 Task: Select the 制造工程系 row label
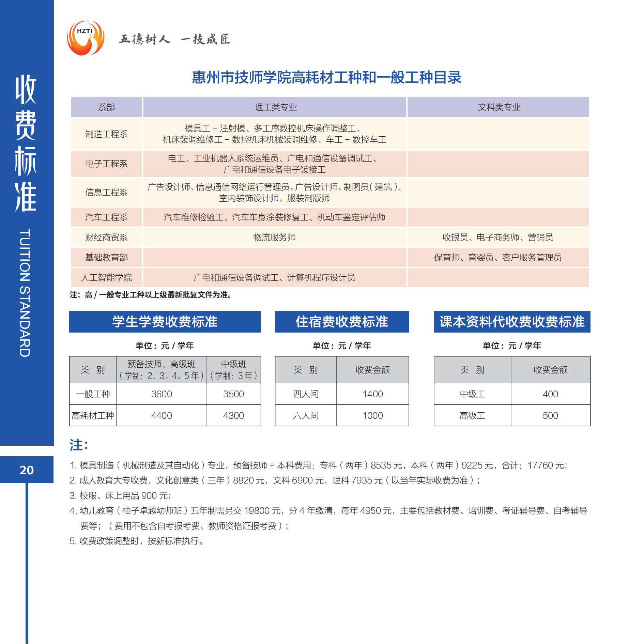[106, 134]
